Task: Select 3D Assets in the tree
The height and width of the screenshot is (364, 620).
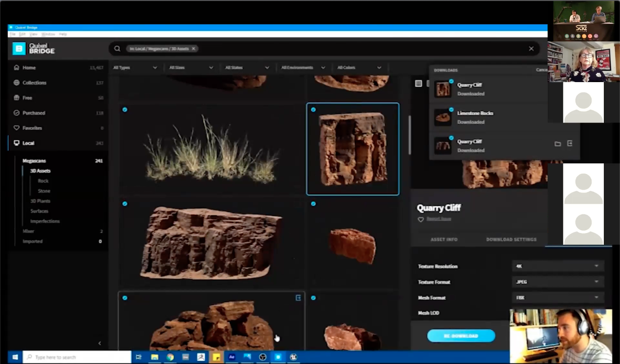Action: tap(40, 171)
